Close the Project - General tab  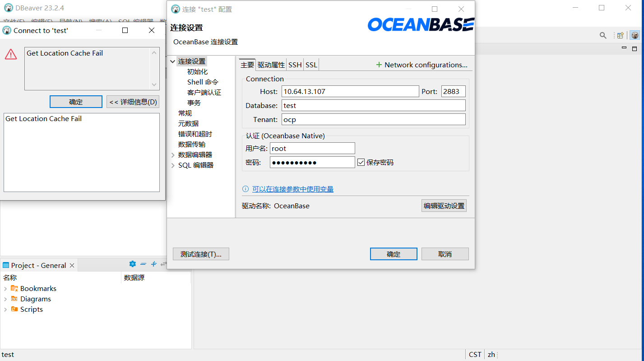[72, 265]
